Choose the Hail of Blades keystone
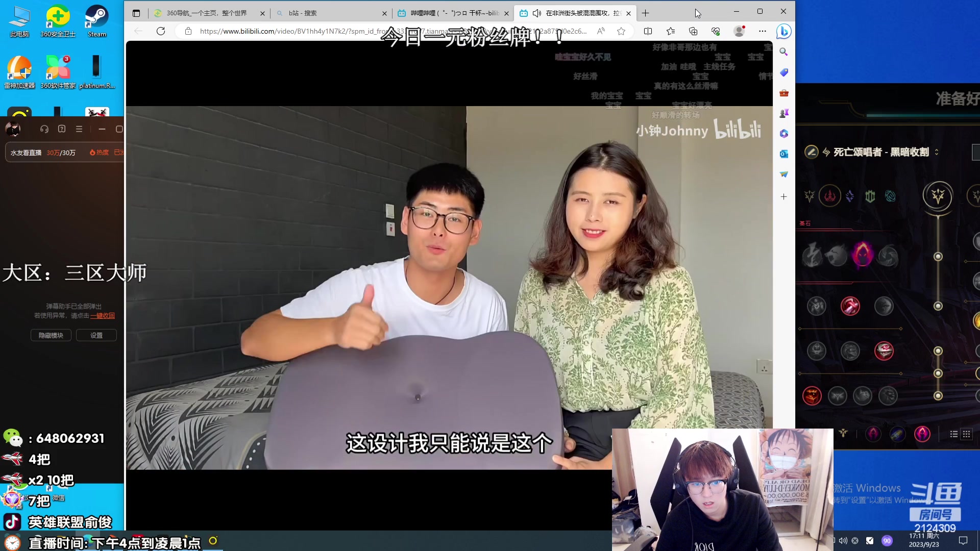The width and height of the screenshot is (980, 551). point(888,255)
